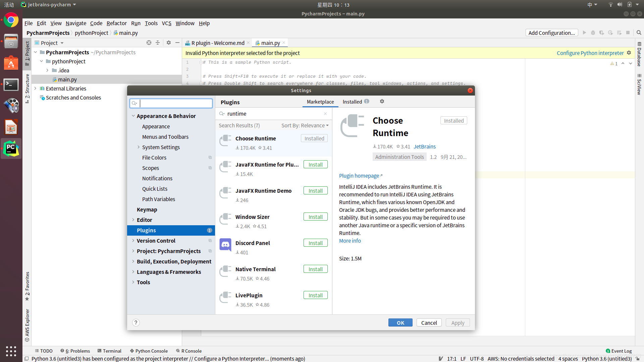Expand Languages & Frameworks settings

[133, 272]
